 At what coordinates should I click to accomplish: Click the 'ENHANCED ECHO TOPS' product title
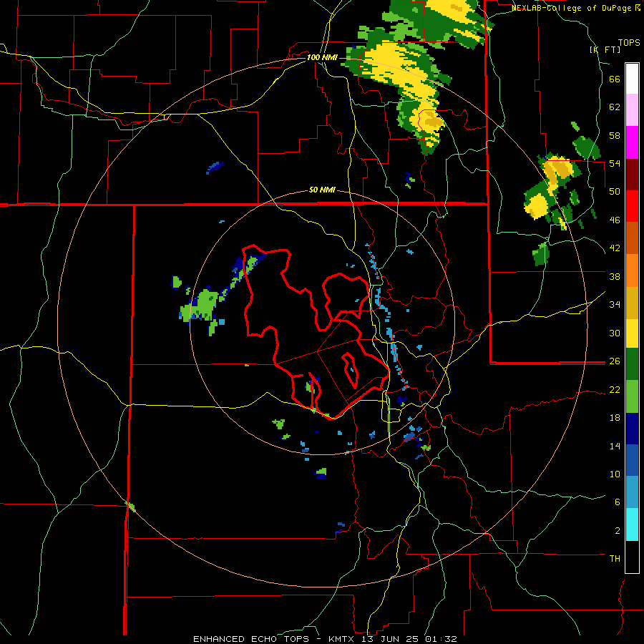click(x=251, y=639)
